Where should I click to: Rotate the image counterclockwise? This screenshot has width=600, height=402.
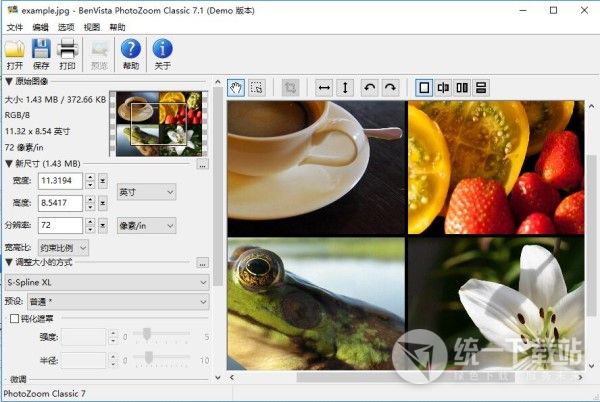[x=370, y=88]
